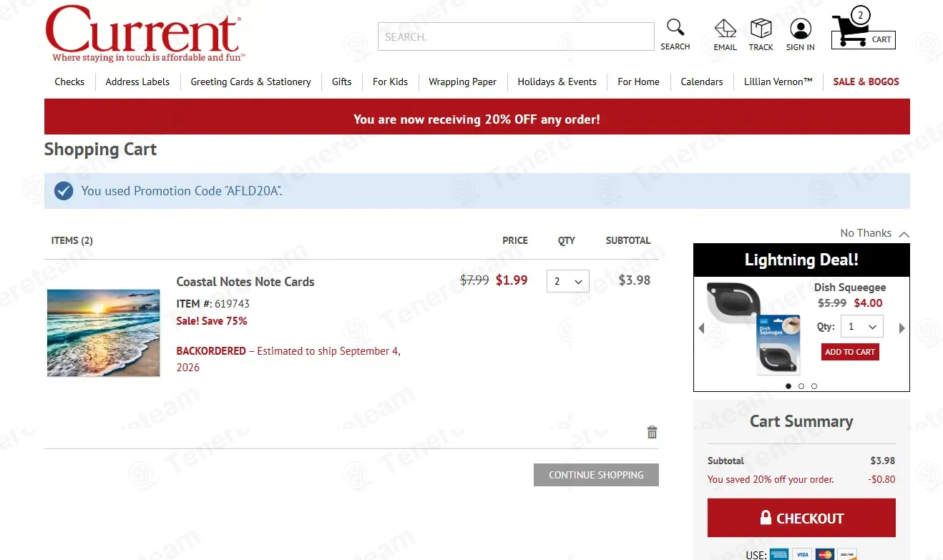The height and width of the screenshot is (560, 943).
Task: Click the Cart Summary heading
Action: click(x=801, y=421)
